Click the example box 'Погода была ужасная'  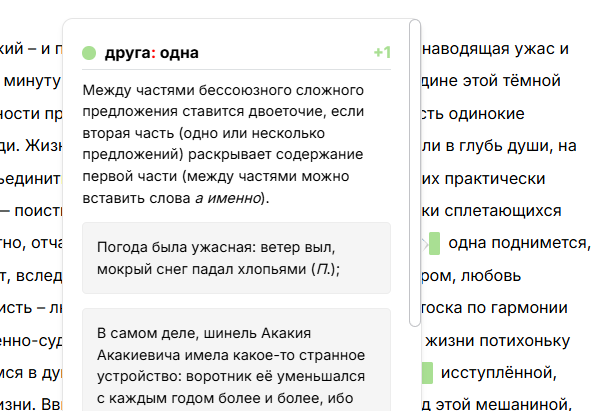236,258
